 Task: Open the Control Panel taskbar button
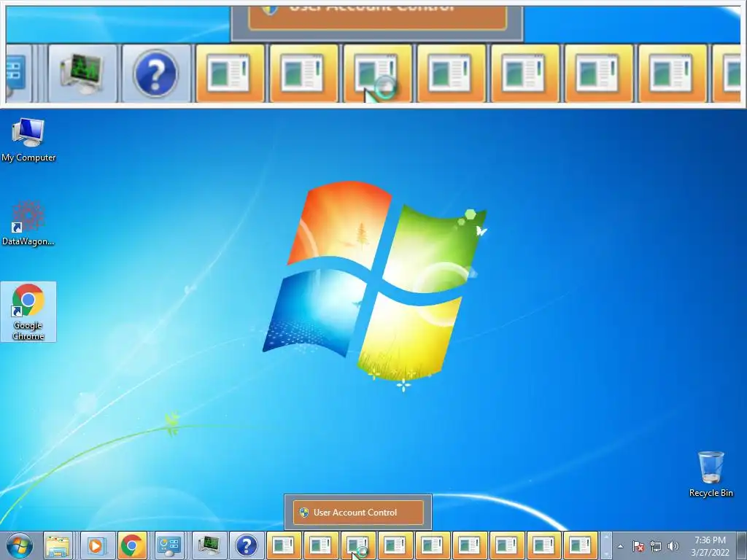coord(169,545)
